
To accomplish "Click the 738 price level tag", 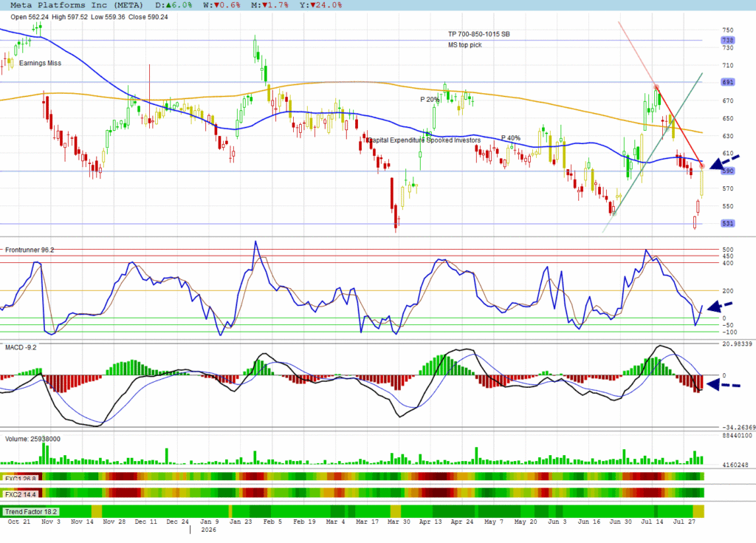I will 727,40.
